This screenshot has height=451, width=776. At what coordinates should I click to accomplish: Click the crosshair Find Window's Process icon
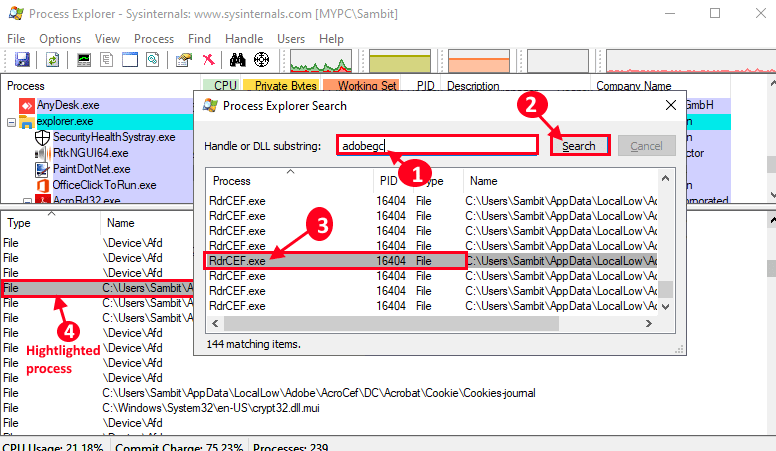(261, 60)
